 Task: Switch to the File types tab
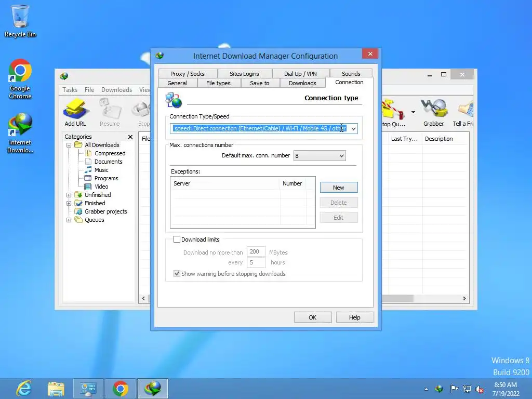point(218,83)
